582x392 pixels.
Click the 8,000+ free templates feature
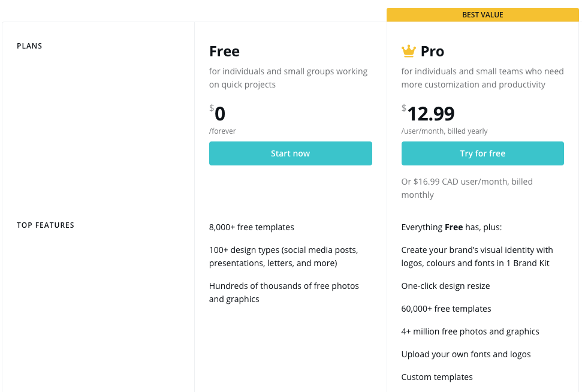251,227
